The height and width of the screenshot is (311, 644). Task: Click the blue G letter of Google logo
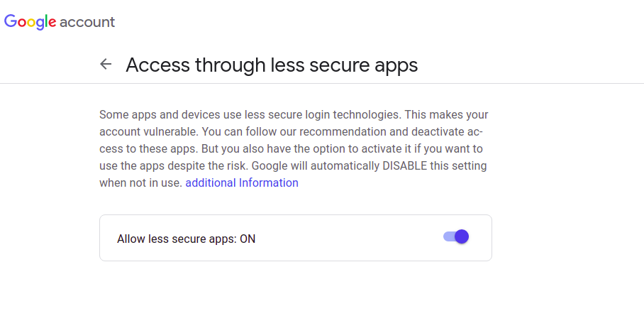tap(11, 21)
